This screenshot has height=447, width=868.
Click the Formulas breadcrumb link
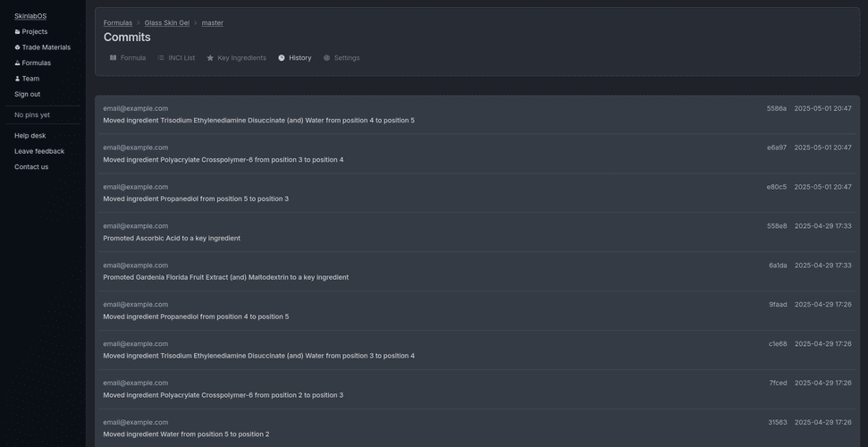click(118, 23)
